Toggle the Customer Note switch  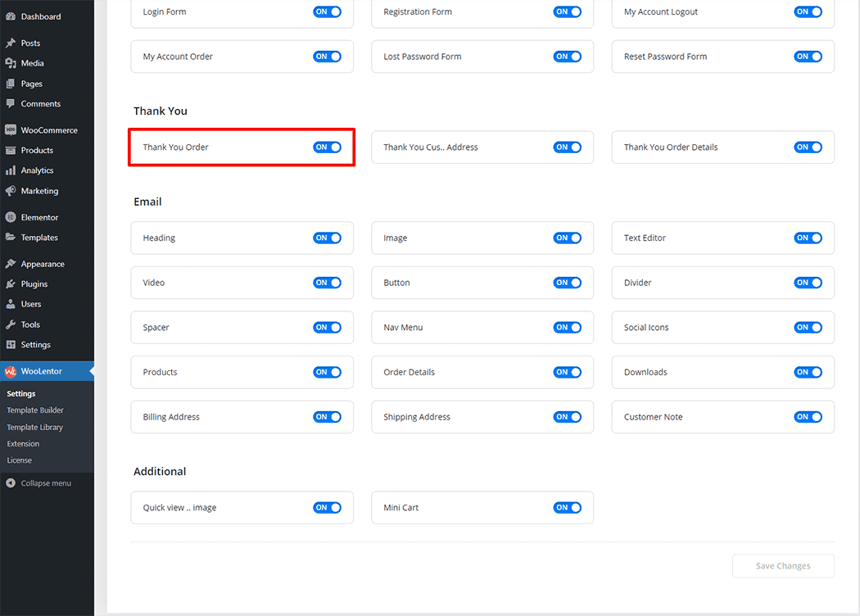click(x=808, y=417)
